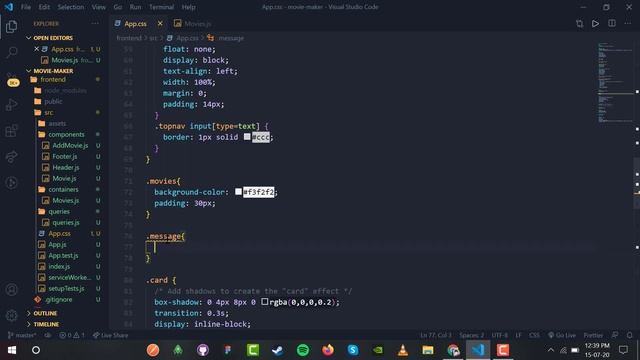Open Source Control view with badge
The image size is (640, 360).
pyautogui.click(x=12, y=80)
